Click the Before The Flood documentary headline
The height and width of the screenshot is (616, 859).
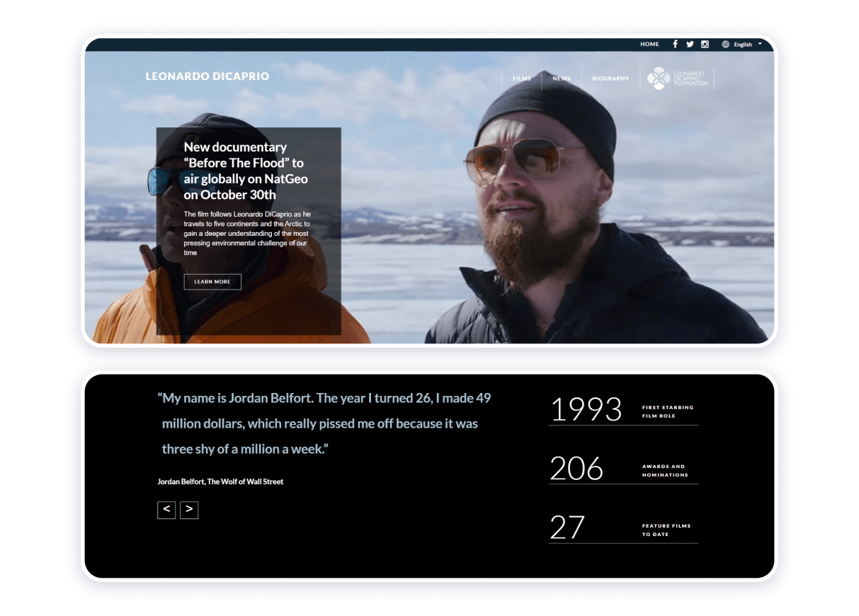(x=246, y=171)
